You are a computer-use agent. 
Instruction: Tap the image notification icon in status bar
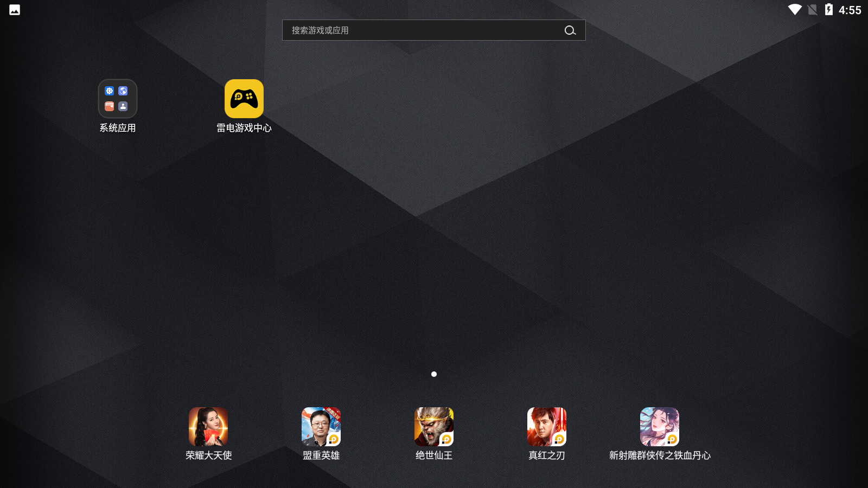tap(15, 10)
